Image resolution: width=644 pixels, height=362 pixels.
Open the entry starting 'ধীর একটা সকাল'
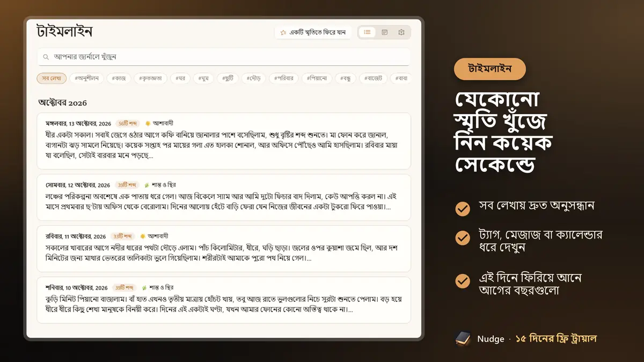pos(224,141)
